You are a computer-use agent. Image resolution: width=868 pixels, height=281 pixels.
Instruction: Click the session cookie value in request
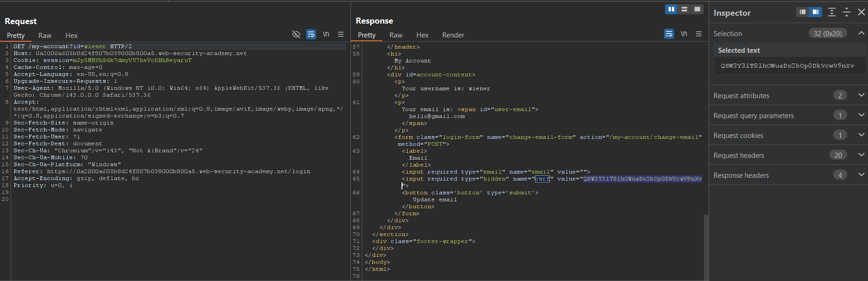132,60
